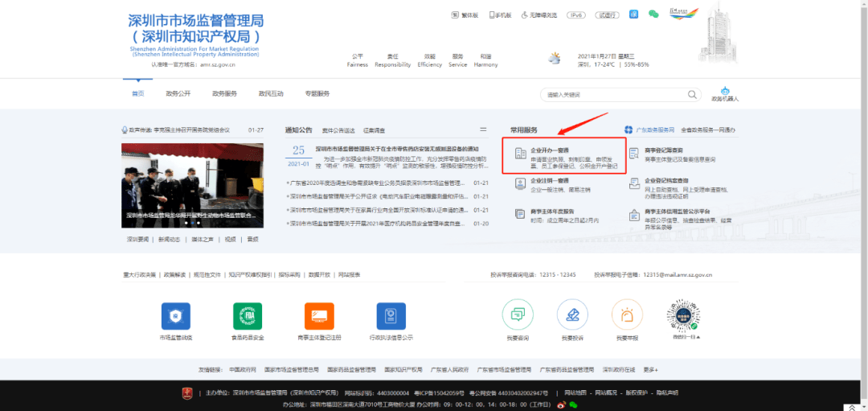This screenshot has width=868, height=411.
Task: Open notice about 2021年医疗机构药品安全
Action: [x=379, y=224]
